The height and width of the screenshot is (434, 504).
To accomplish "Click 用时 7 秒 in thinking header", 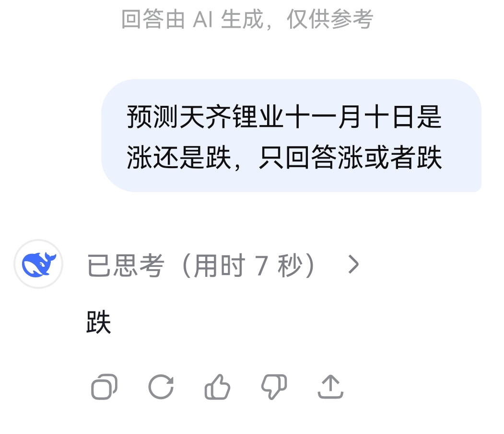I will [x=248, y=265].
